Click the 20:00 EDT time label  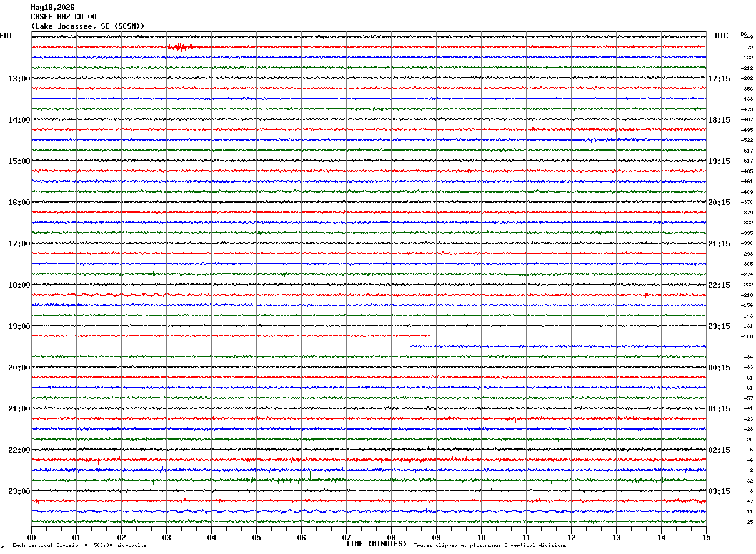coord(19,368)
